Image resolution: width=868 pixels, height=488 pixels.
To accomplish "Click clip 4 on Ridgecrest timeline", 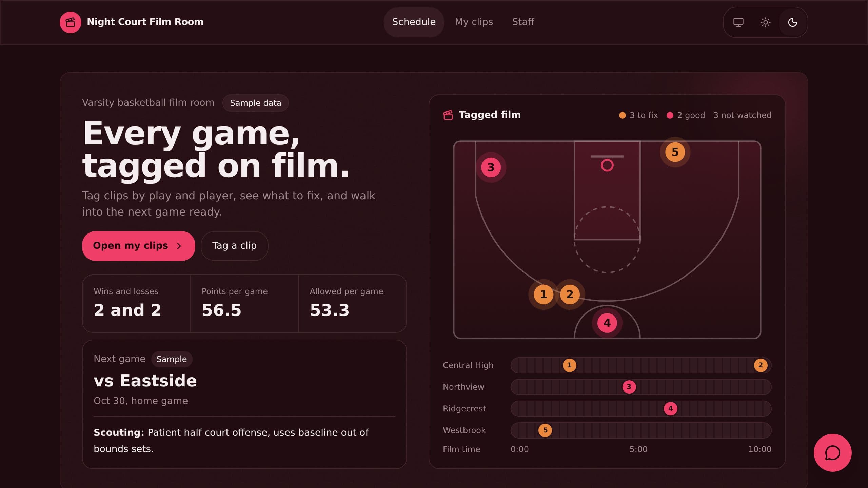I will pyautogui.click(x=670, y=408).
